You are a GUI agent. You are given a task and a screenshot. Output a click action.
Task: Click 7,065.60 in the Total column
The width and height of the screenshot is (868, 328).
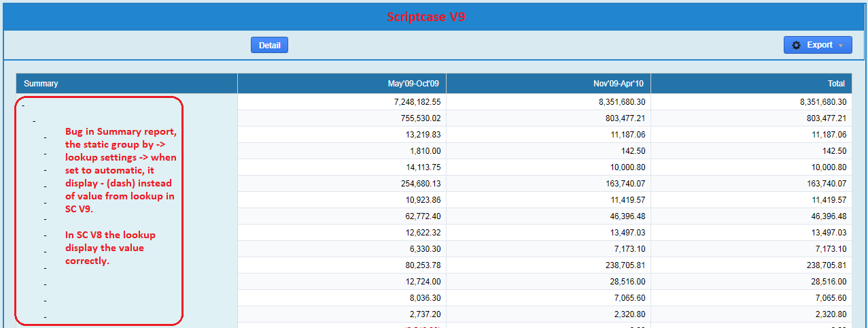click(832, 298)
